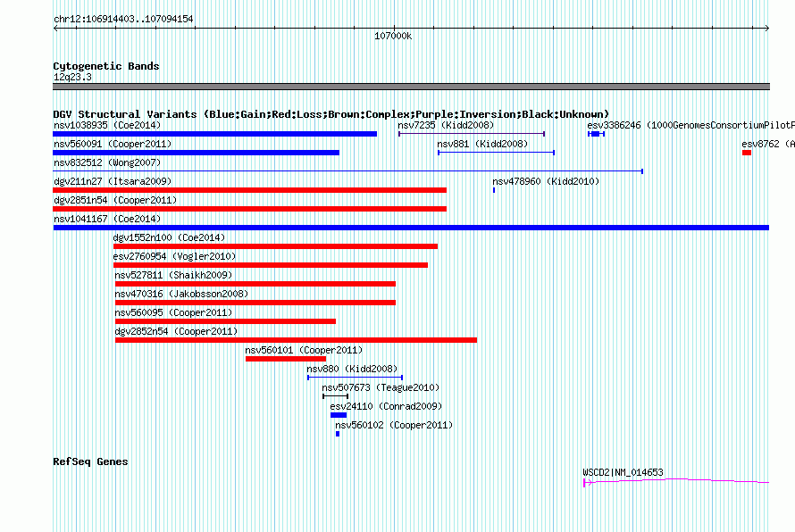795x532 pixels.
Task: Click the nsv7235 (Kidd2008) purple inversion span
Action: coord(472,134)
